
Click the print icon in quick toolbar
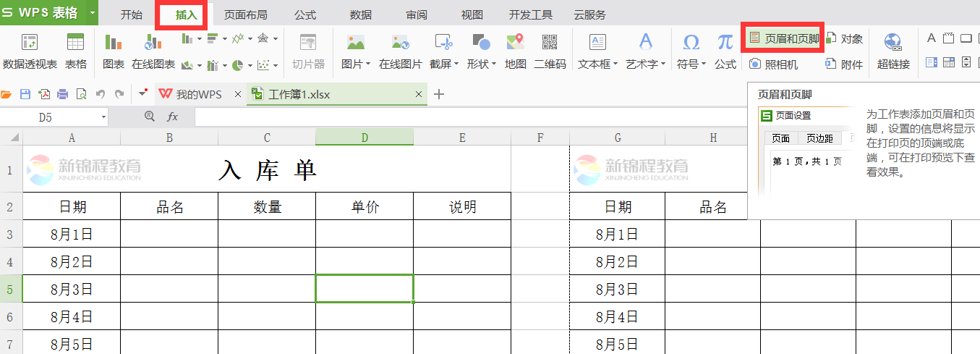63,94
